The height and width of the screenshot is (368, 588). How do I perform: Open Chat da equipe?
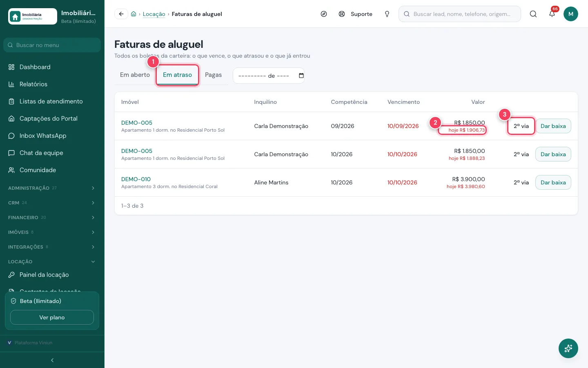tap(52, 153)
